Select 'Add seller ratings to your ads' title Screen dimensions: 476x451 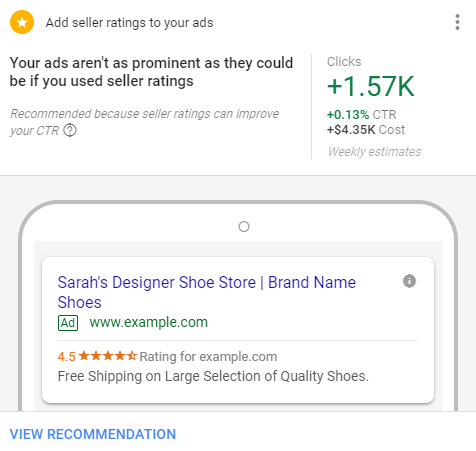click(129, 23)
